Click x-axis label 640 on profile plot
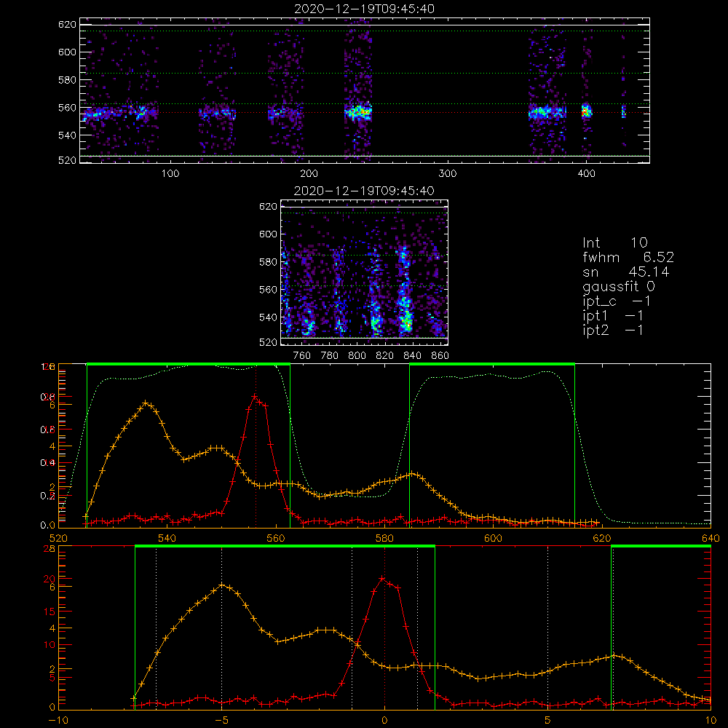728x728 pixels. [x=711, y=538]
